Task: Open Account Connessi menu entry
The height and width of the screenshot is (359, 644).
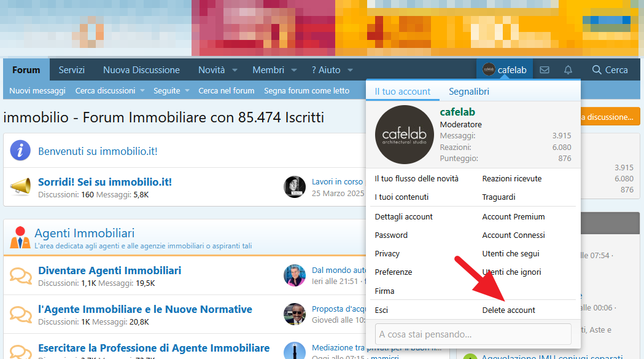Action: [x=513, y=235]
